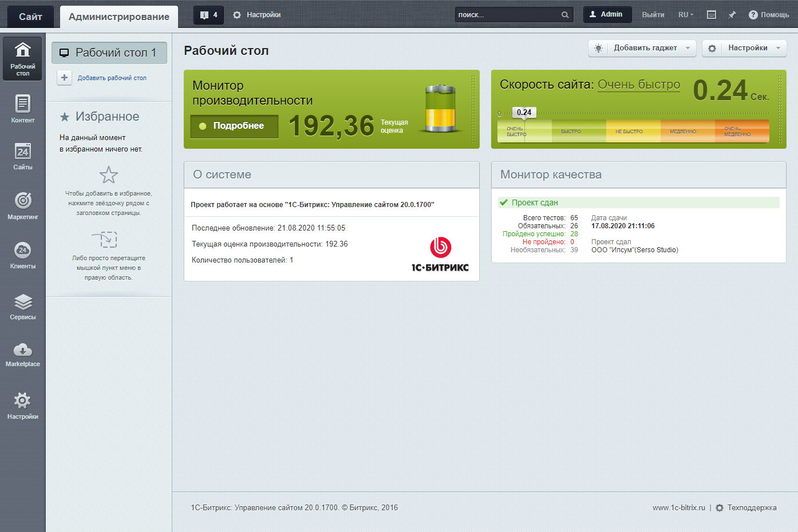Screen dimensions: 798x532
Task: Click the 0.24 site speed scale marker
Action: click(x=524, y=112)
